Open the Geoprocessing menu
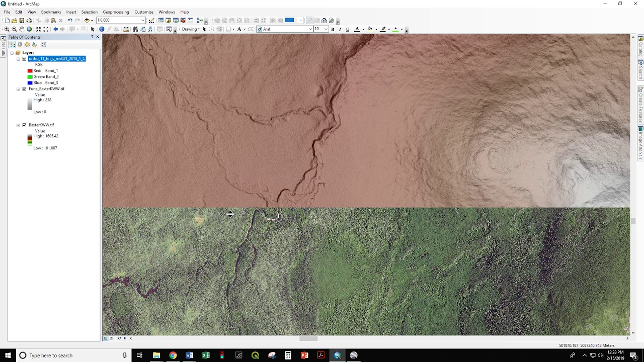644x362 pixels. [116, 12]
